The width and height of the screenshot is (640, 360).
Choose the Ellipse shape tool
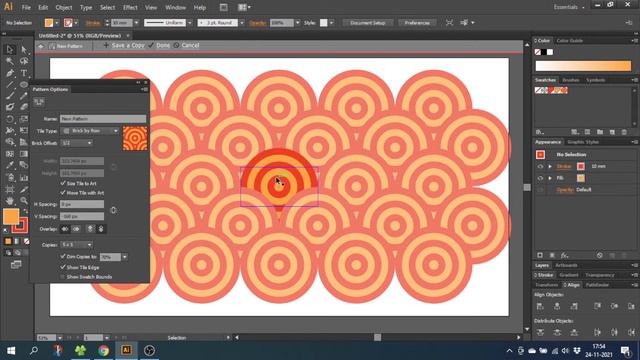pyautogui.click(x=24, y=85)
